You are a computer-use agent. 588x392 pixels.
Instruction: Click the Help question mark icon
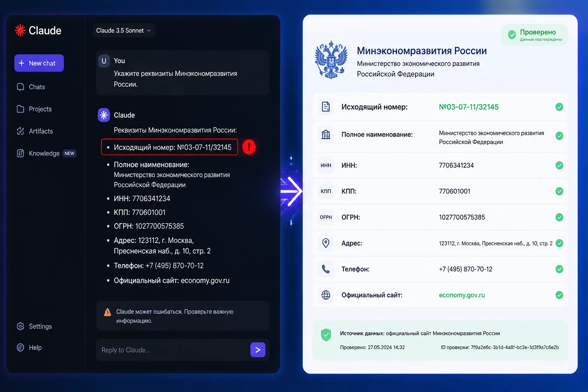pyautogui.click(x=21, y=348)
